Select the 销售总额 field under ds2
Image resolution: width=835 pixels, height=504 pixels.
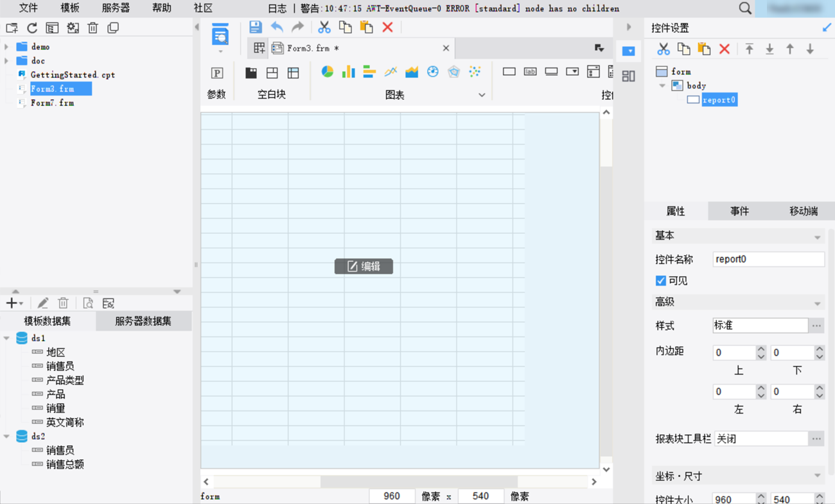coord(65,465)
